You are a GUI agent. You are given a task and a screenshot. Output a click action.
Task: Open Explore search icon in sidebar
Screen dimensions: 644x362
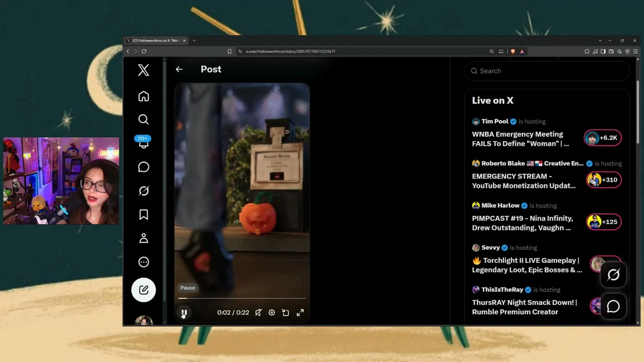(143, 119)
